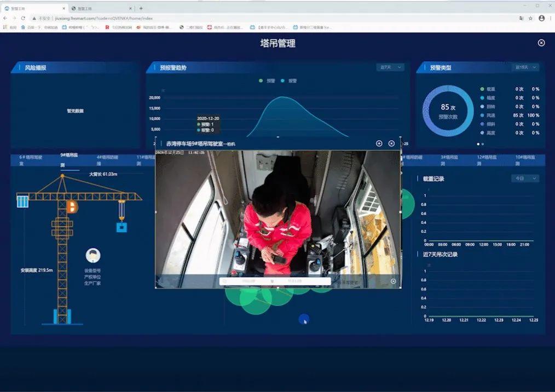Open the second browser tab
The height and width of the screenshot is (392, 555).
pyautogui.click(x=99, y=8)
